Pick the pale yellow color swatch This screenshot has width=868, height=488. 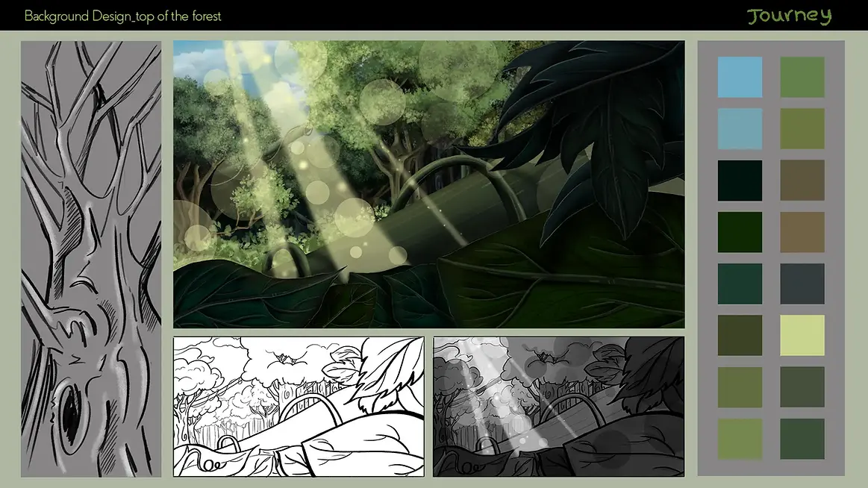(802, 335)
